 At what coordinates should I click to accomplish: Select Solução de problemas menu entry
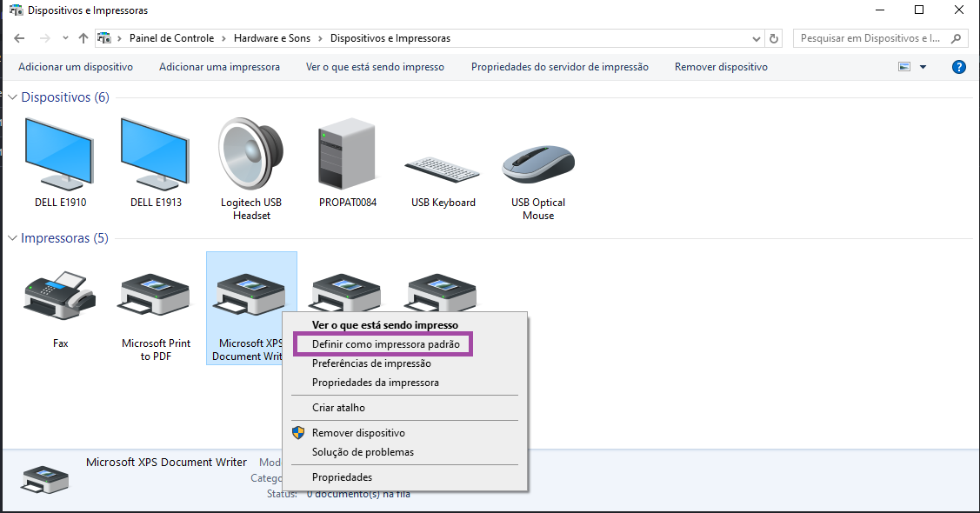363,452
